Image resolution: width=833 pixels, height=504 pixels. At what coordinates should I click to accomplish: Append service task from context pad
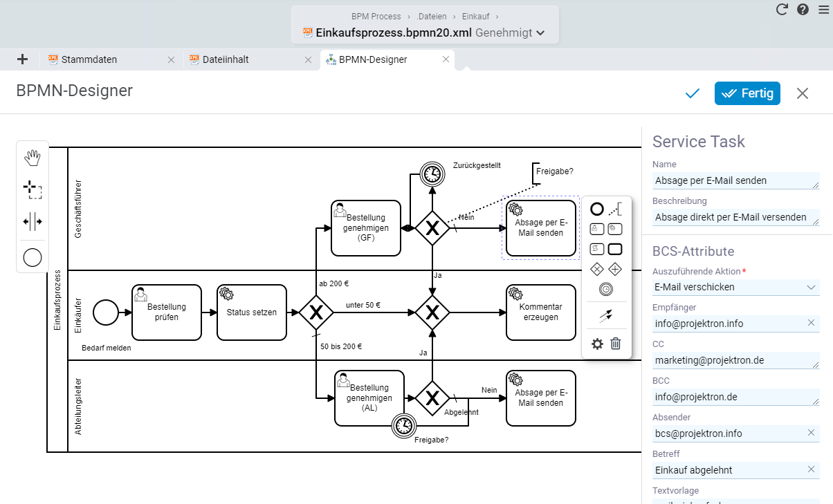pos(616,228)
